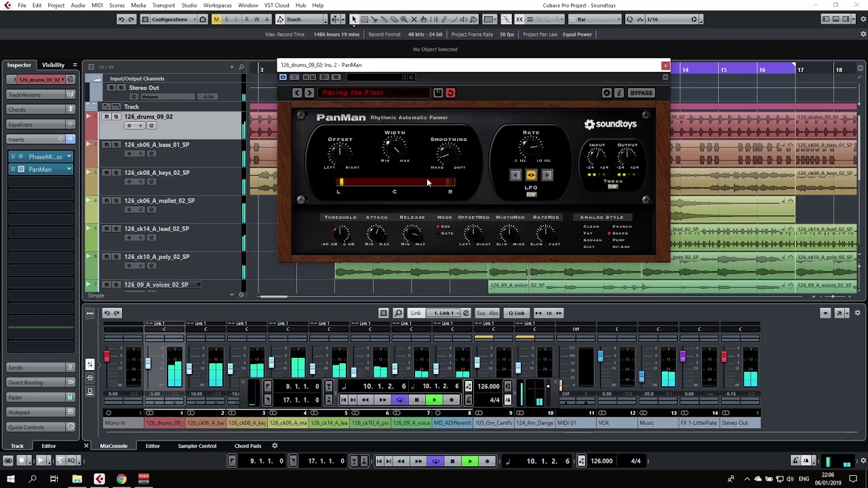Click the Sus button in MixConsole
The width and height of the screenshot is (868, 488).
tap(481, 313)
